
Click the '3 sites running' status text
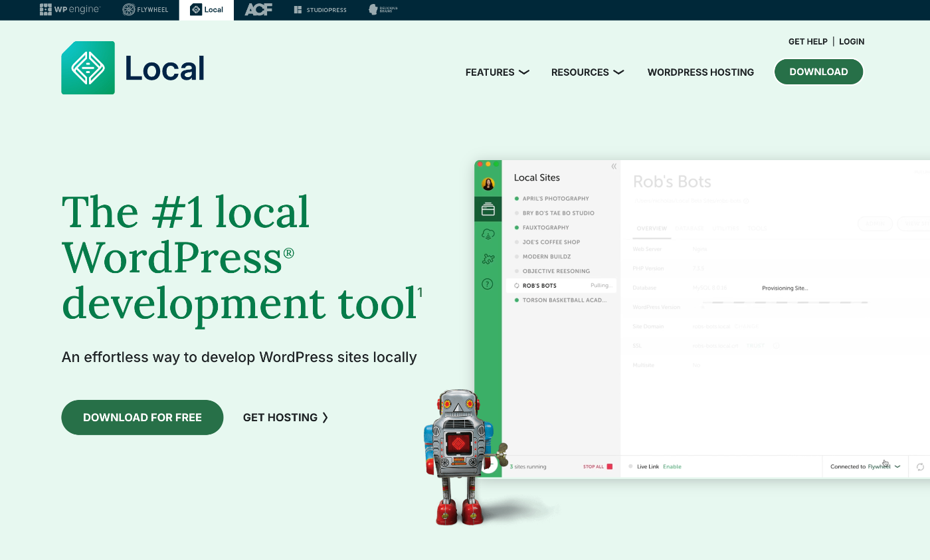pyautogui.click(x=527, y=467)
